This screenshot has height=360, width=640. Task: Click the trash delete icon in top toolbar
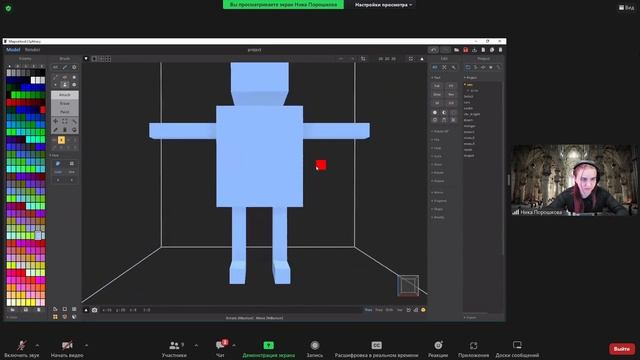[500, 50]
